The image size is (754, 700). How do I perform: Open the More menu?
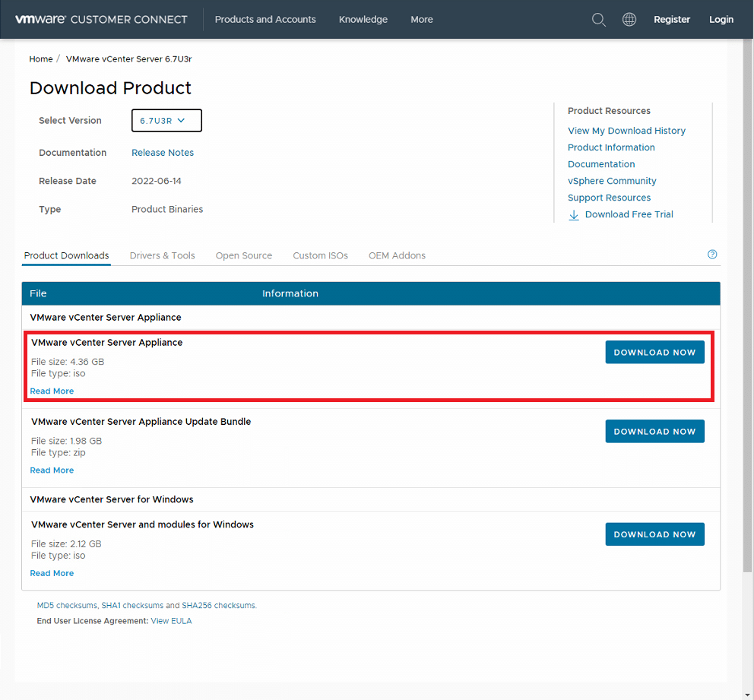click(x=422, y=19)
